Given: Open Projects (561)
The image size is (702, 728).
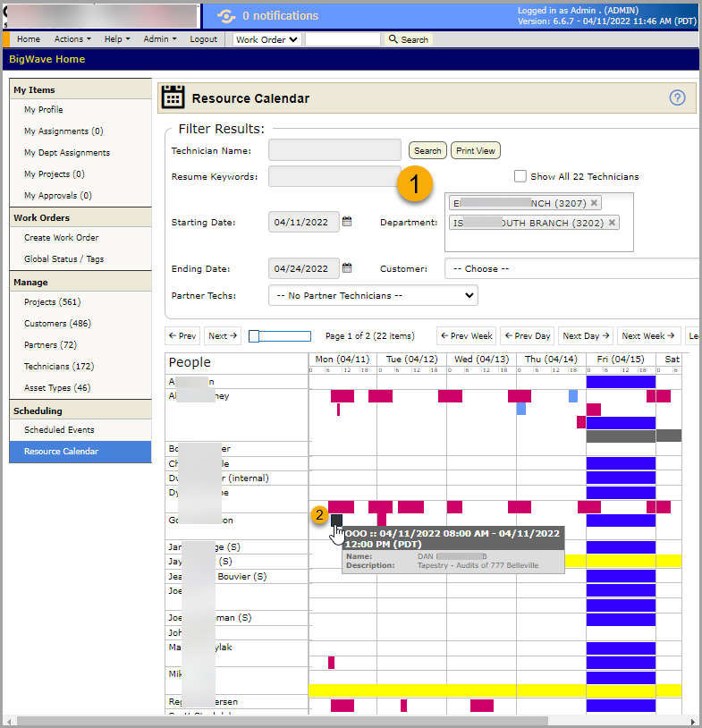Looking at the screenshot, I should (53, 301).
